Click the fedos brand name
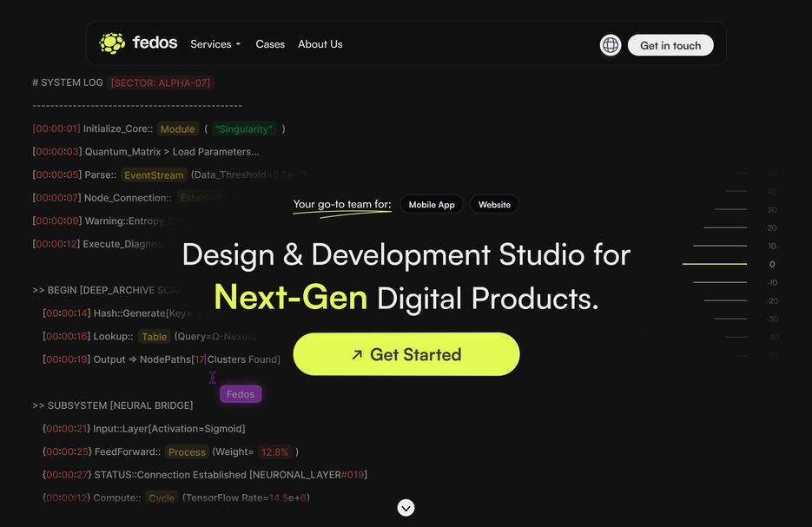This screenshot has height=527, width=812. (155, 43)
